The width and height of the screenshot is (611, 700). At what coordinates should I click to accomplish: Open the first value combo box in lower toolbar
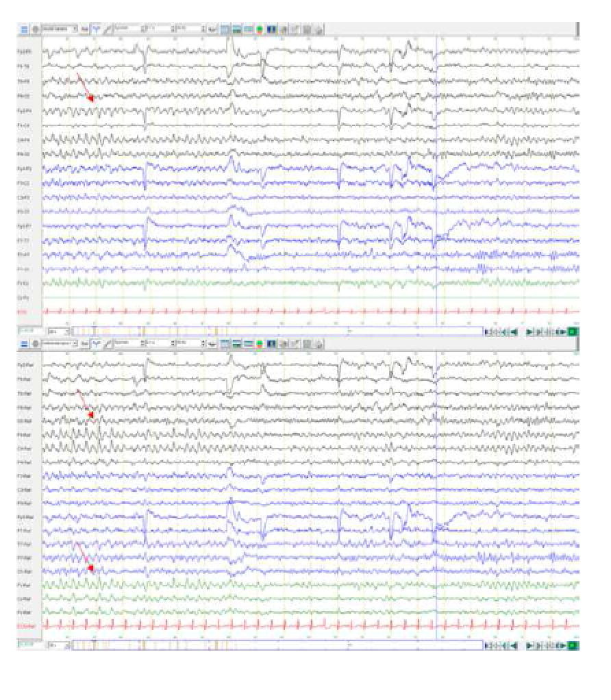[x=130, y=343]
